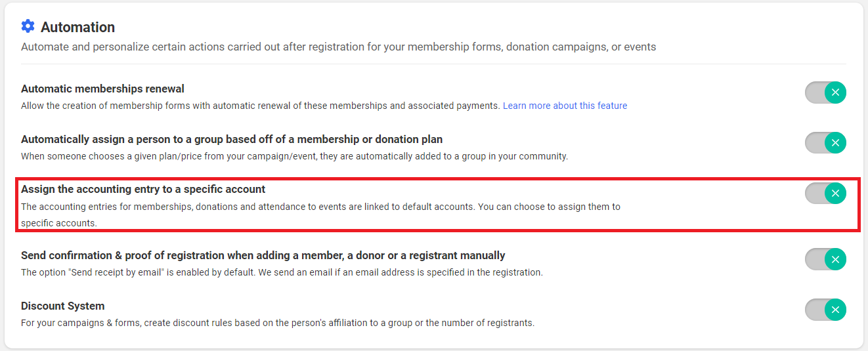Click the blue Automation gear icon
Screen dimensions: 868x351
pos(28,26)
